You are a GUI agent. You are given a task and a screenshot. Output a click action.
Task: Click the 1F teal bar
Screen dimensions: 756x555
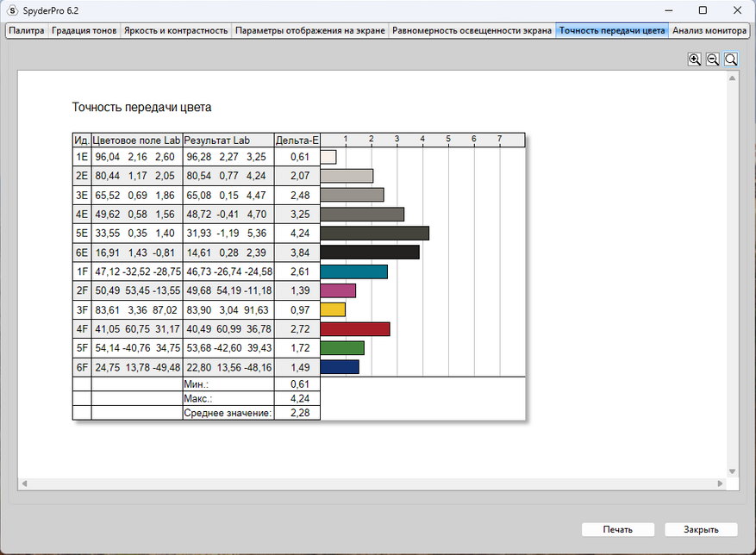(354, 271)
